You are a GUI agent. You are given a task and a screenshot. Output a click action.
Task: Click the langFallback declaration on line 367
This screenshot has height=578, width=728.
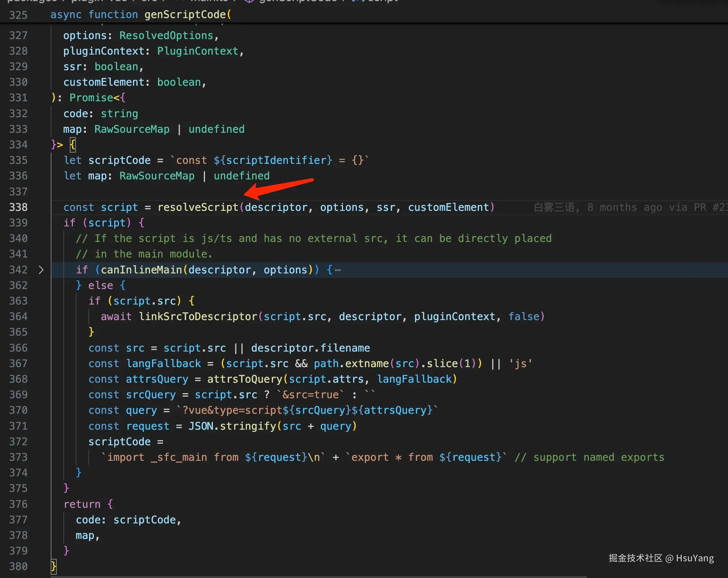163,364
